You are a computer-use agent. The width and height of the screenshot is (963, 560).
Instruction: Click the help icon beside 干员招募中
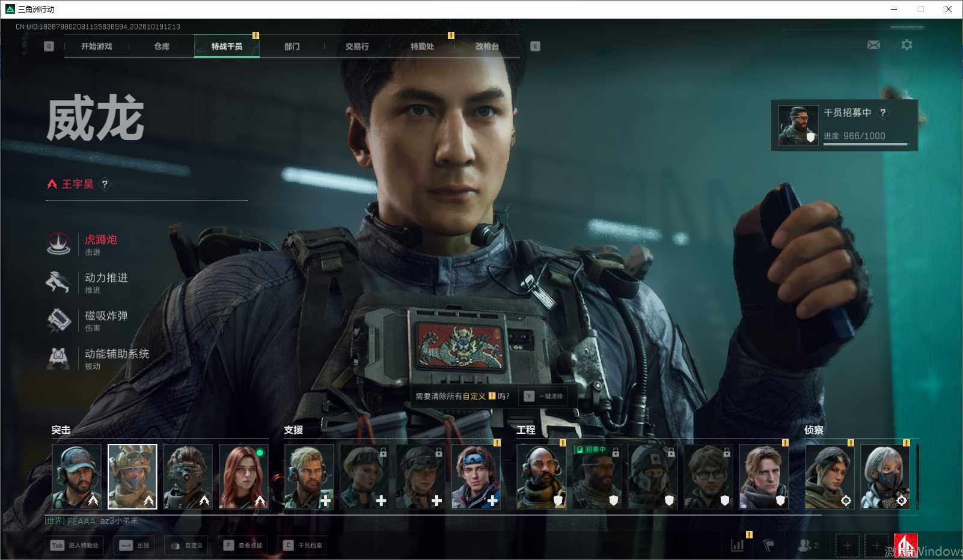coord(882,112)
